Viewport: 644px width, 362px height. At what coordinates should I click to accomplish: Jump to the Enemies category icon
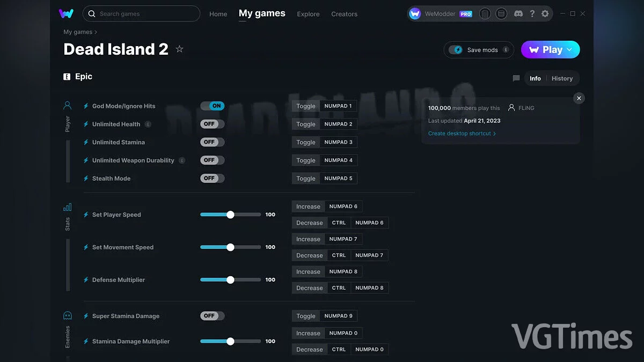point(68,316)
